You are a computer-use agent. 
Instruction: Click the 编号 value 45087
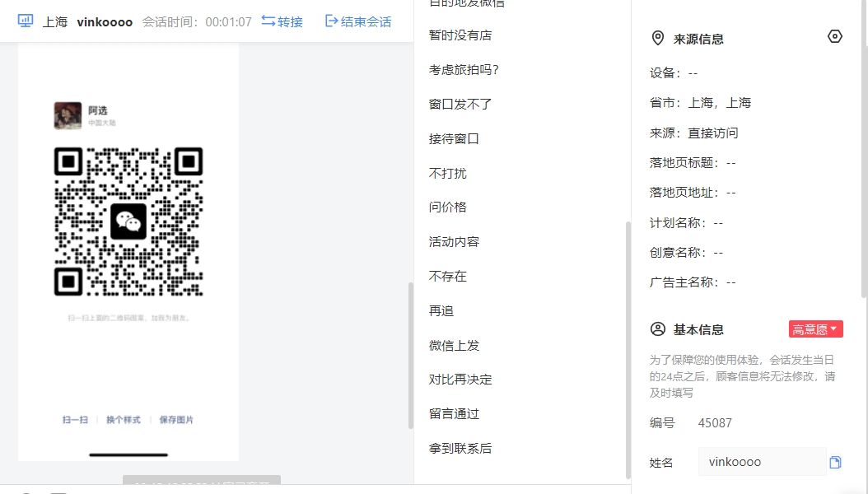pyautogui.click(x=715, y=423)
